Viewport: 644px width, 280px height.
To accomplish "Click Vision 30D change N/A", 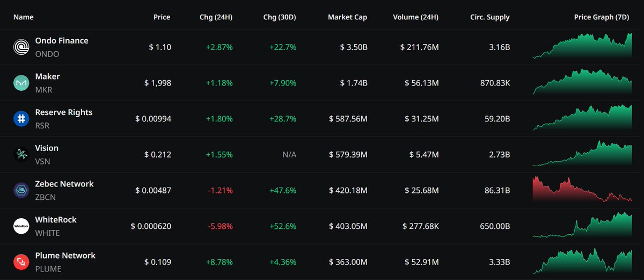I will (289, 155).
